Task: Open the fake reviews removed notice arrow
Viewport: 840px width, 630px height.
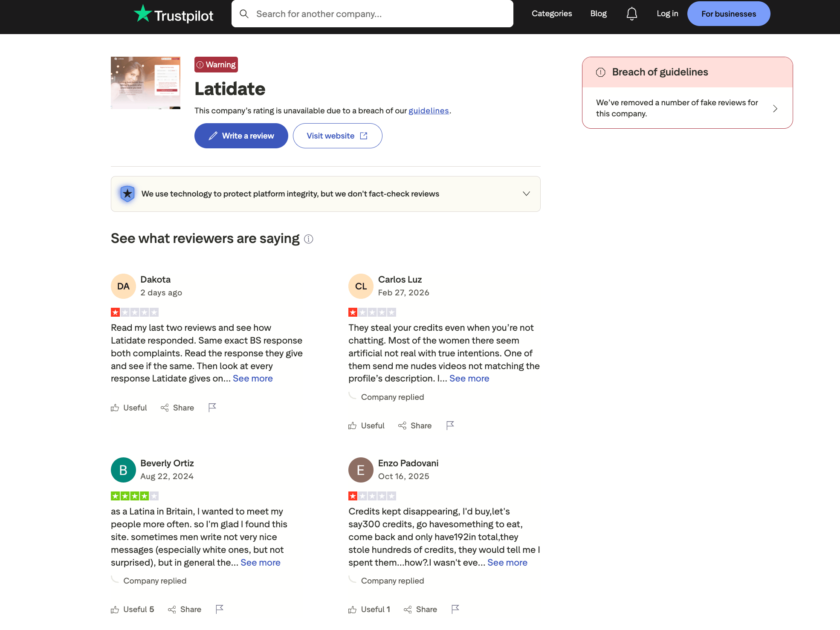Action: [x=775, y=108]
